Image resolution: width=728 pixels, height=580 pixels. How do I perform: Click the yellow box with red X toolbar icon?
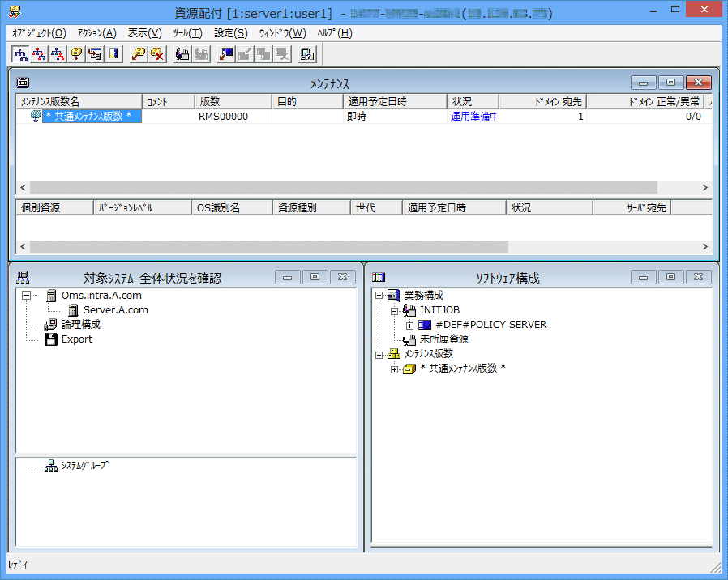[157, 54]
